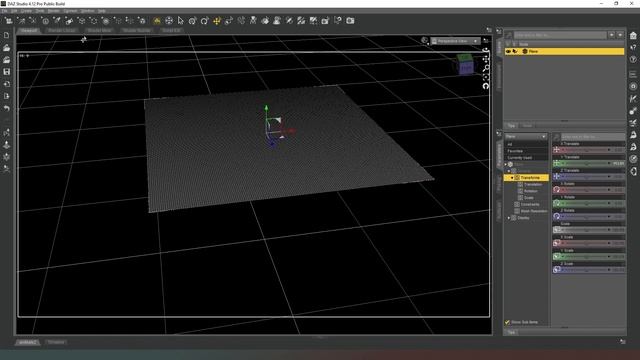The image size is (640, 360).
Task: Switch to the Shader Mixer tab
Action: 100,31
